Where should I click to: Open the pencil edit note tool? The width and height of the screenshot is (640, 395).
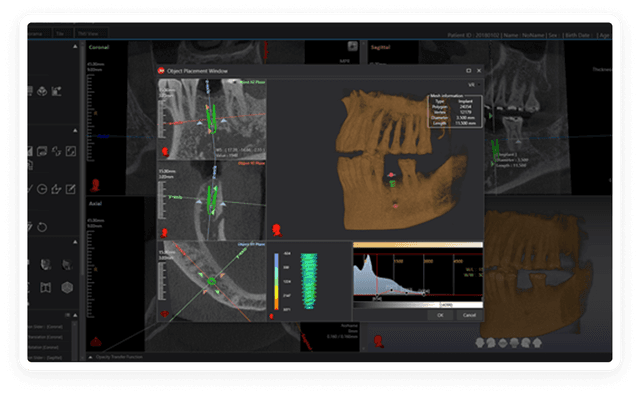click(71, 189)
